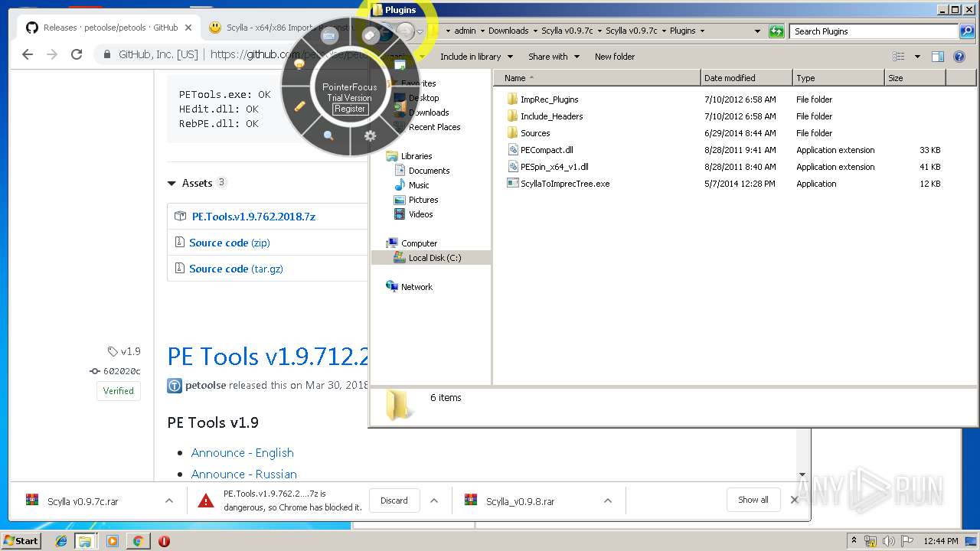The image size is (980, 551).
Task: Open Windows Start menu
Action: [x=21, y=540]
